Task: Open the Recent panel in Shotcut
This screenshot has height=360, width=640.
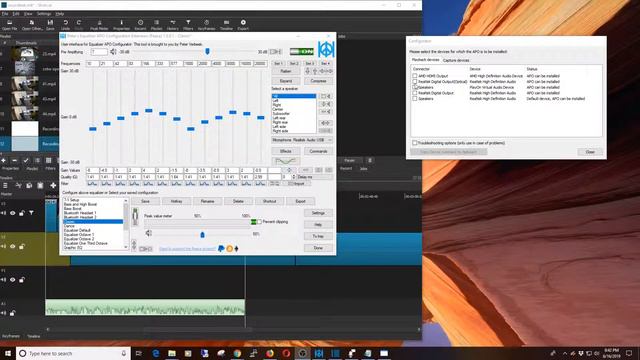Action: [140, 25]
